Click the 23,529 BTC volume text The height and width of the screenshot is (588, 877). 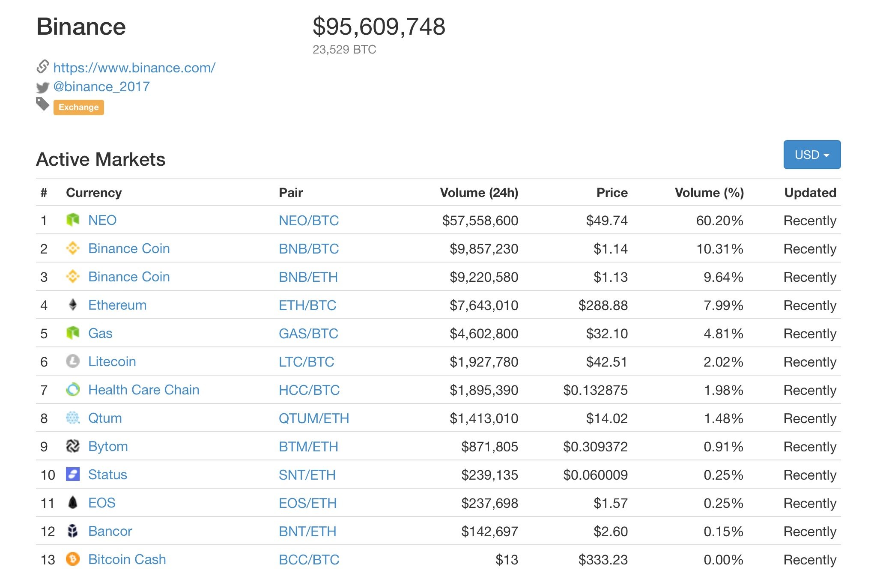point(344,50)
